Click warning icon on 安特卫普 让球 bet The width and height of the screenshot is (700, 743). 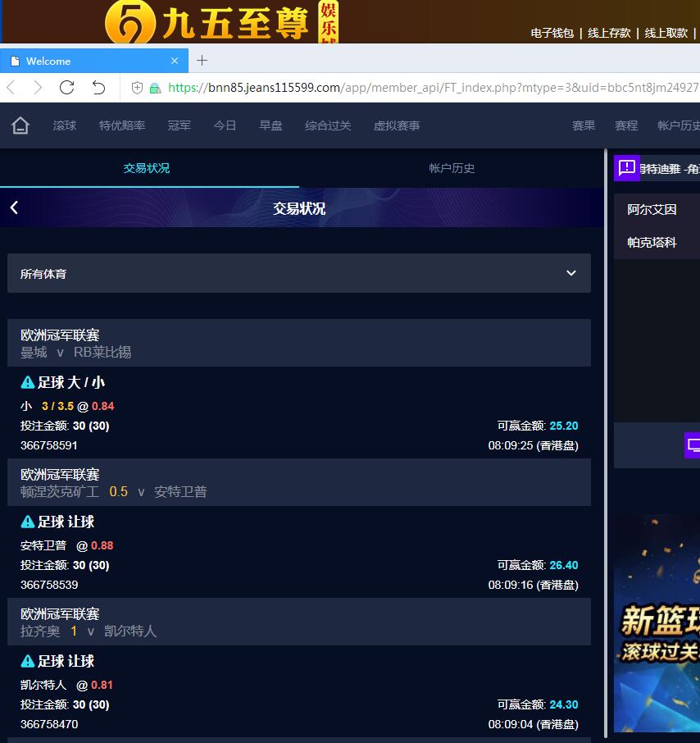tap(28, 522)
